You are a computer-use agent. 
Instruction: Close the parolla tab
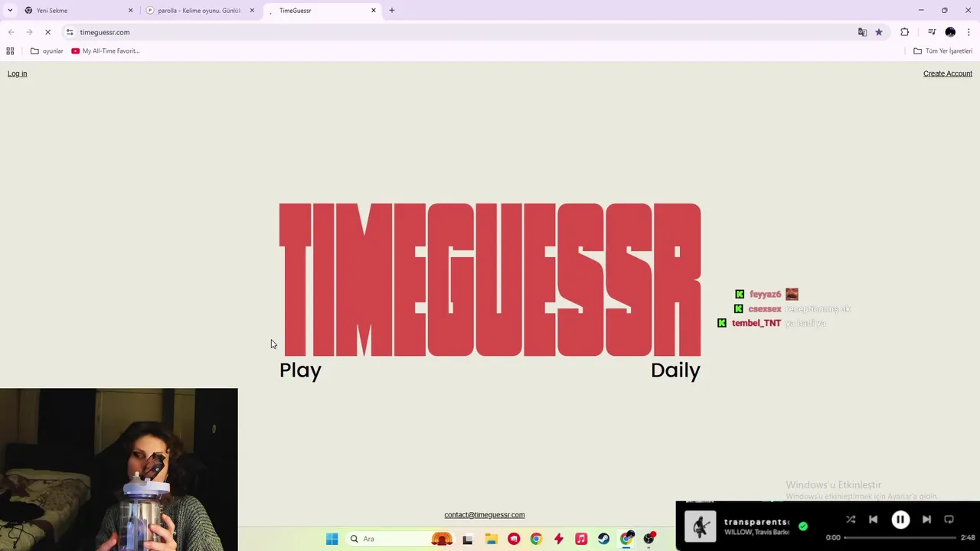click(x=252, y=11)
